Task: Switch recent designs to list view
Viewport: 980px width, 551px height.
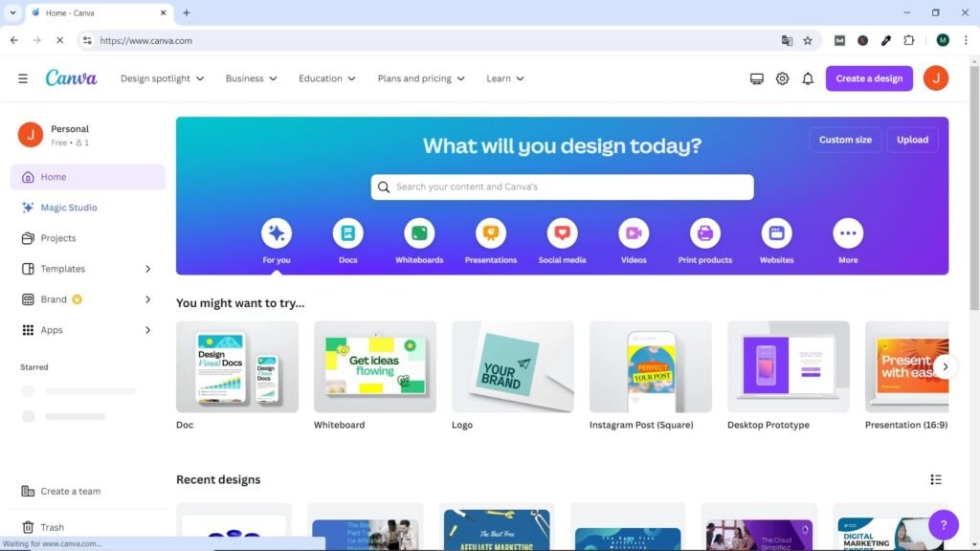Action: click(x=936, y=479)
